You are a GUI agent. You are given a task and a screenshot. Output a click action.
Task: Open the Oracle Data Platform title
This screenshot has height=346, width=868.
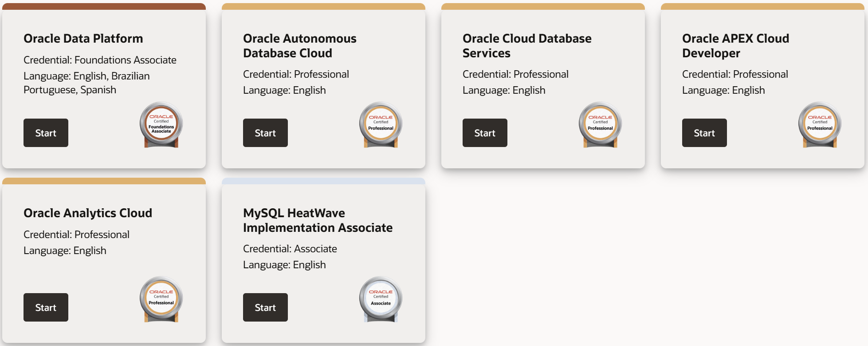83,39
